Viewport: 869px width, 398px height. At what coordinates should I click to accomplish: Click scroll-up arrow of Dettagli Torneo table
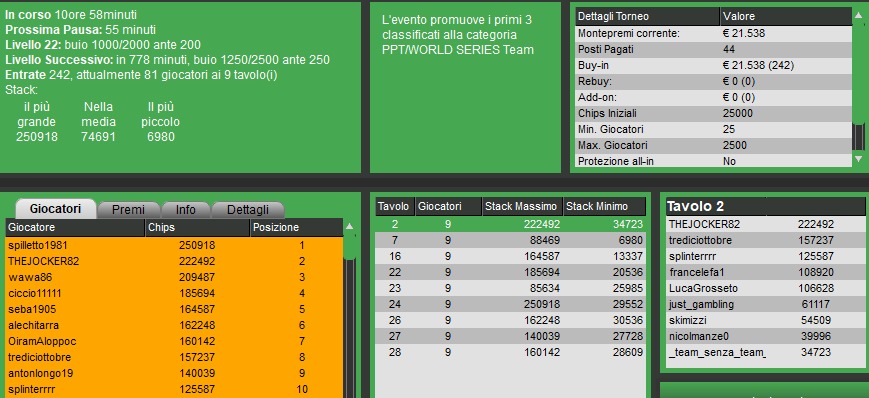859,17
